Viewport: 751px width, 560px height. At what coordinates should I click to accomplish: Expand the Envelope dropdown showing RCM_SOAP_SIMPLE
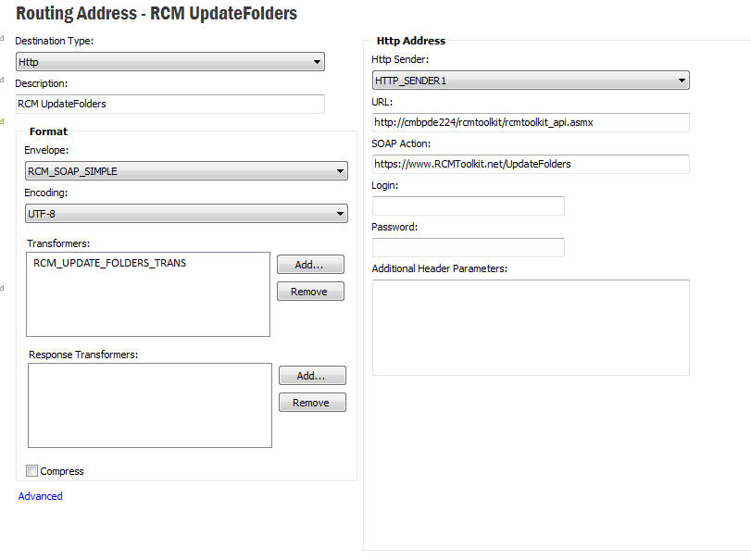[x=185, y=170]
